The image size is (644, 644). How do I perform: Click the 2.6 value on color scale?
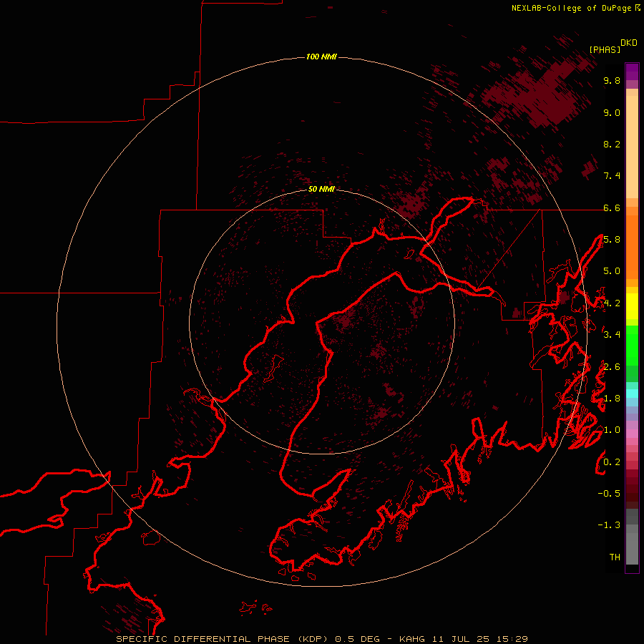pyautogui.click(x=612, y=367)
